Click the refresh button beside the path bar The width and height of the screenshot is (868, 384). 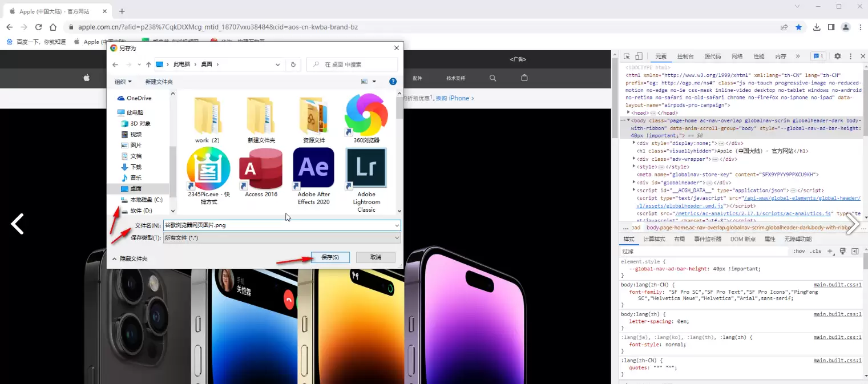tap(293, 64)
